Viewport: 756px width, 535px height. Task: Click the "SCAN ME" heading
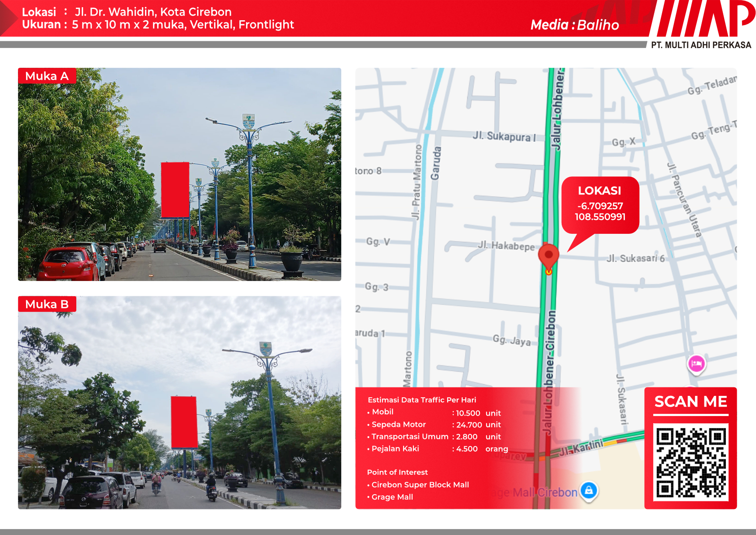coord(691,401)
